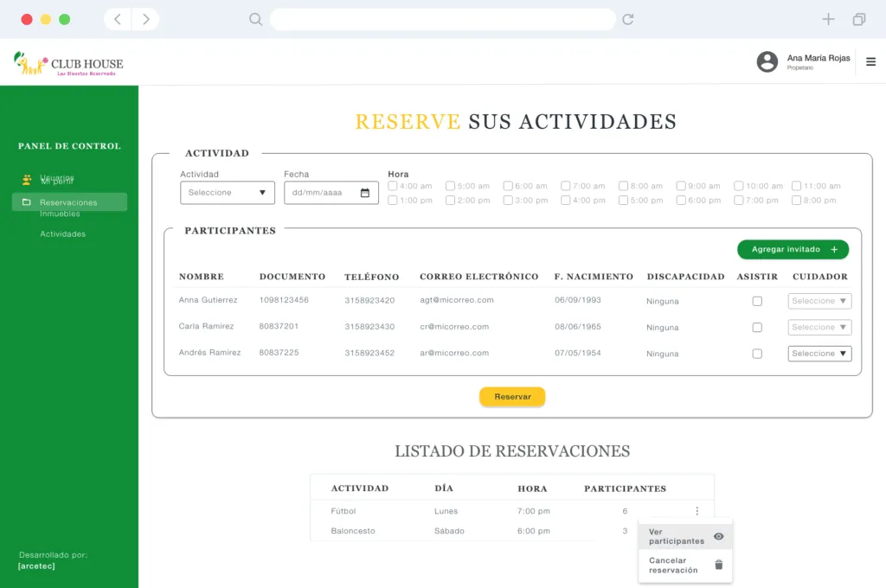Click the eye icon beside Ver participantes
886x588 pixels.
(x=718, y=536)
